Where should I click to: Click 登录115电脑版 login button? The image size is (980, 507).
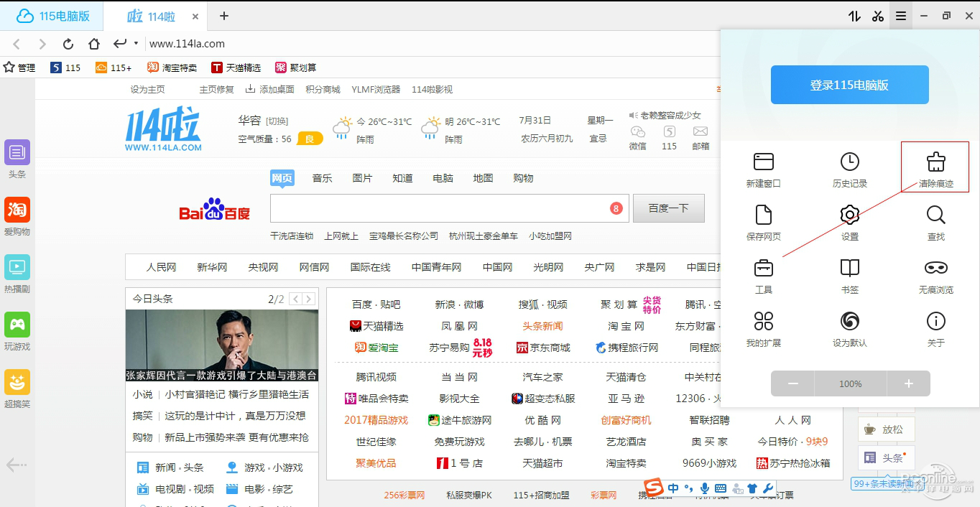(x=850, y=85)
